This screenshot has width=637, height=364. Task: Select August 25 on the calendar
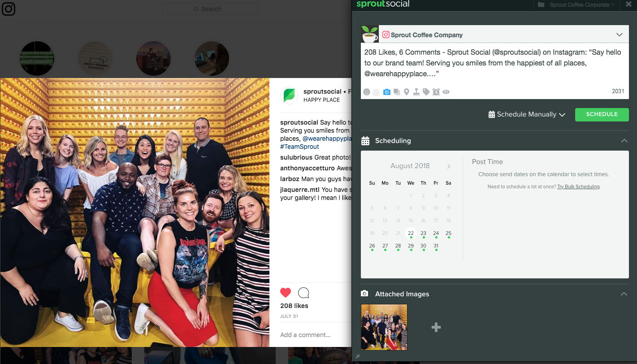[x=448, y=234]
